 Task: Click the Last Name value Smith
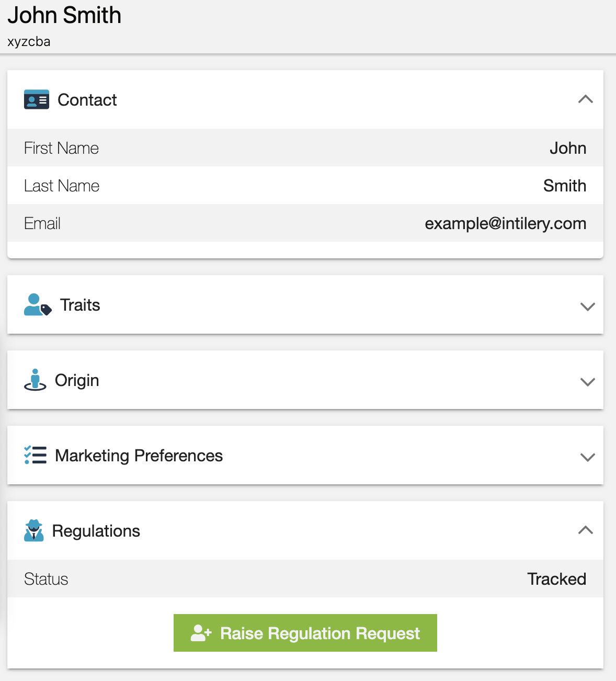(565, 186)
